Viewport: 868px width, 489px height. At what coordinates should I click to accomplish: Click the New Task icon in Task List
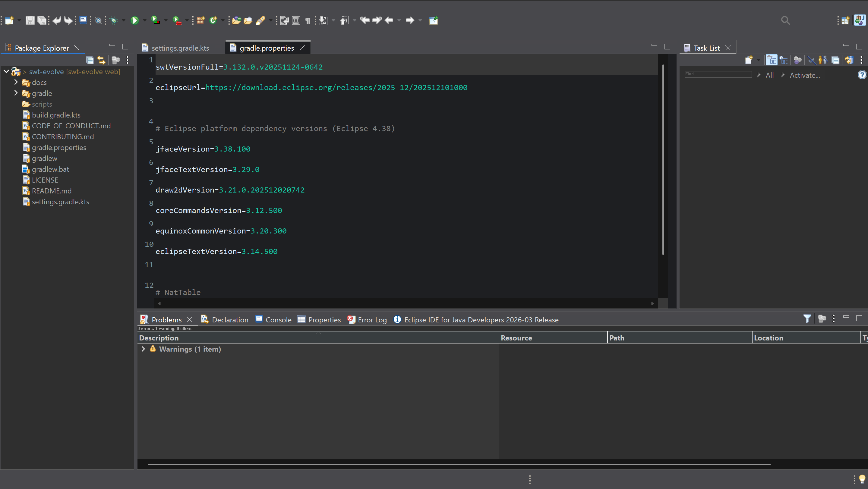749,60
